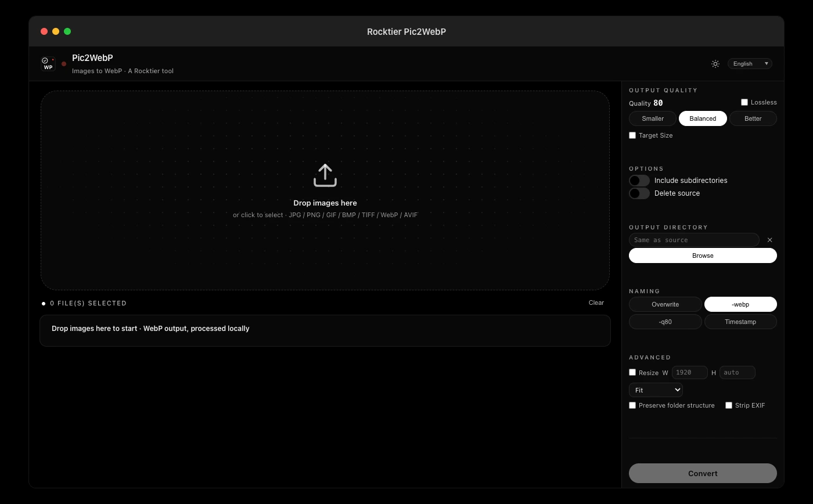
Task: Enable the Lossless checkbox
Action: point(744,102)
